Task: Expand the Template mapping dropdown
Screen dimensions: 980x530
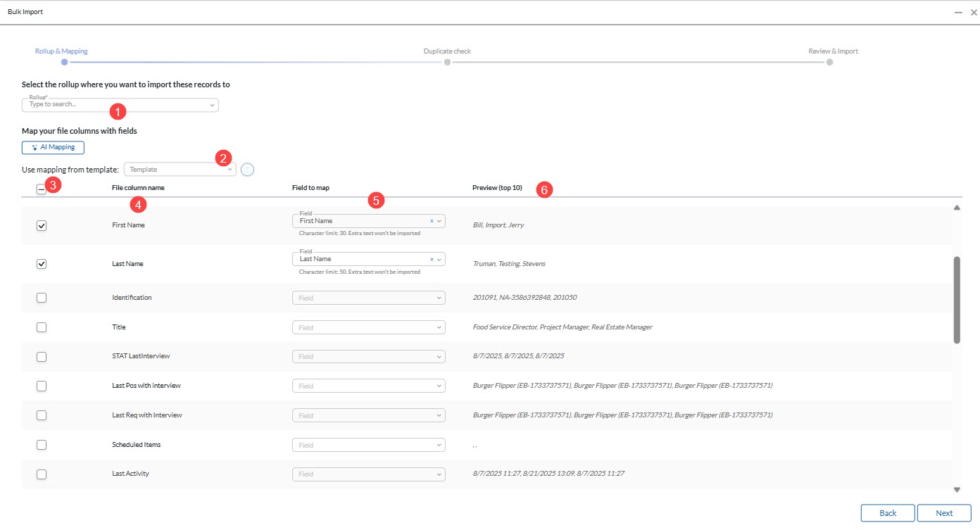Action: click(180, 169)
